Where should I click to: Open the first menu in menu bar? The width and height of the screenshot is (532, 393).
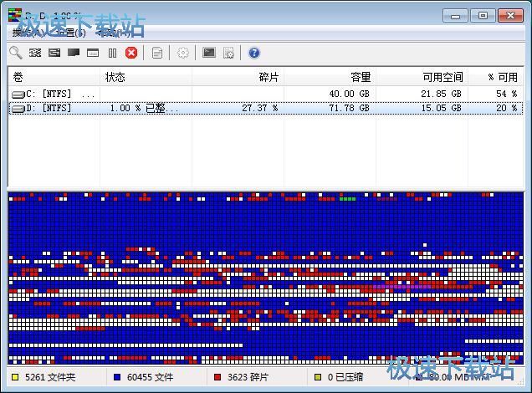(25, 33)
